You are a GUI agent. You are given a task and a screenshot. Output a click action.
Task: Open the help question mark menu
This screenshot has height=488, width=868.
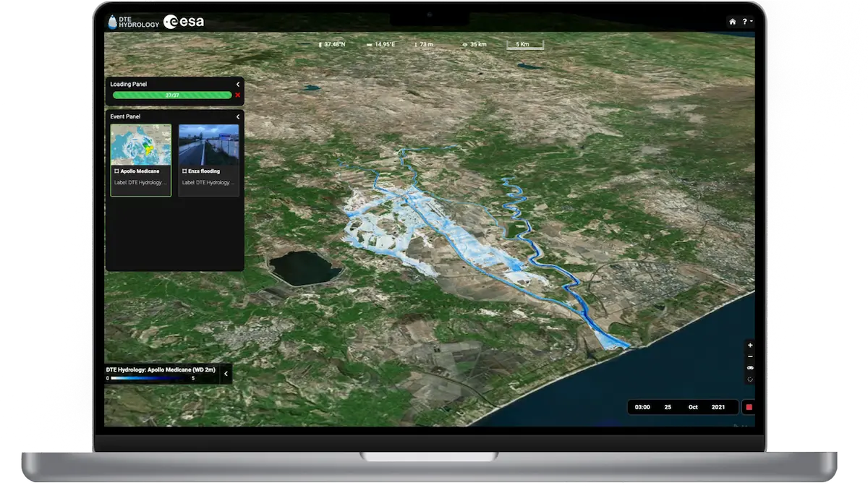[x=746, y=22]
